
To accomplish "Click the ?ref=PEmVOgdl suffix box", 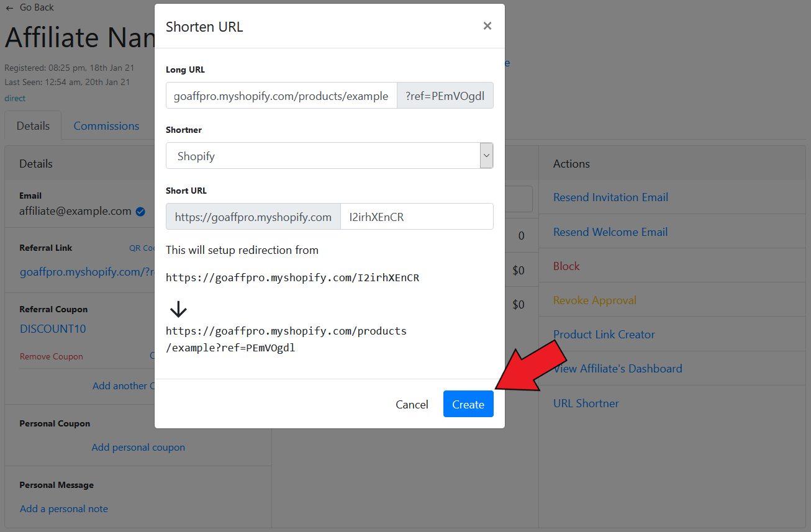I will coord(445,96).
